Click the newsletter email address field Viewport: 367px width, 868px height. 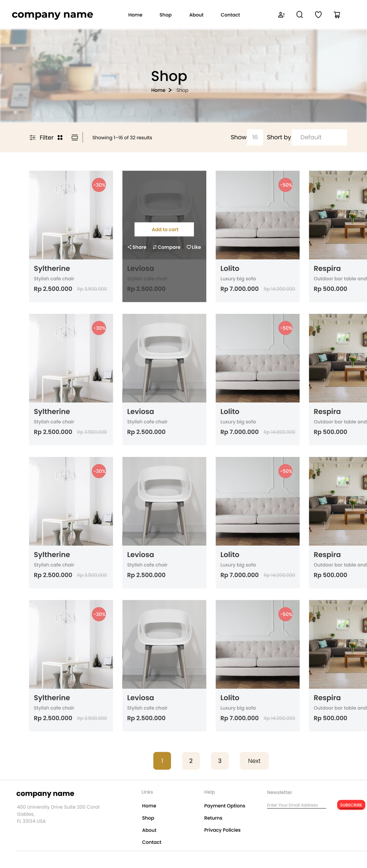[x=296, y=805]
